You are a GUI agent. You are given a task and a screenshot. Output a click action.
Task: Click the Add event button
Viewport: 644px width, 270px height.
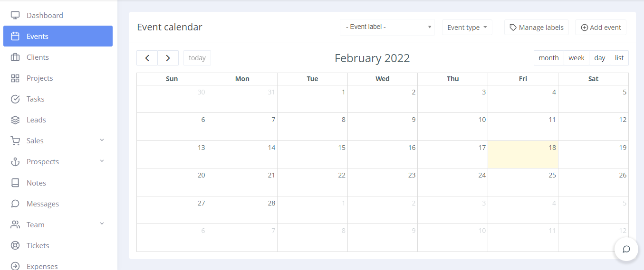tap(601, 28)
